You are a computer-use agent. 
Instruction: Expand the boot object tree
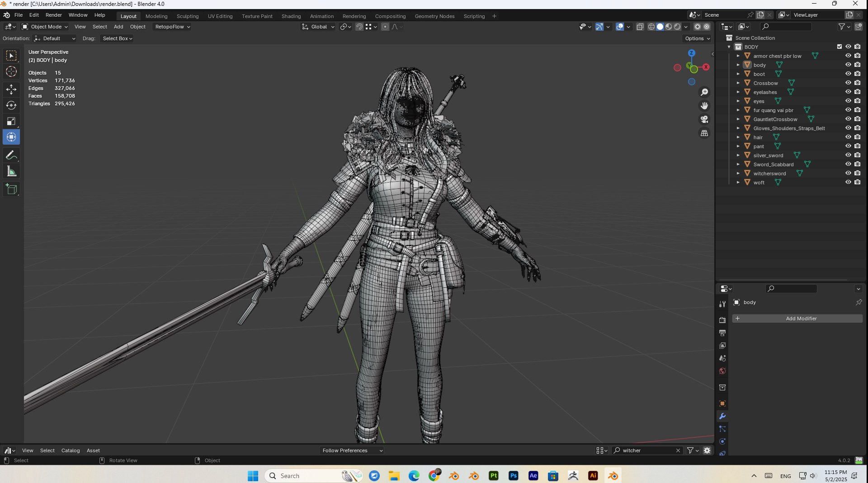[x=738, y=74]
